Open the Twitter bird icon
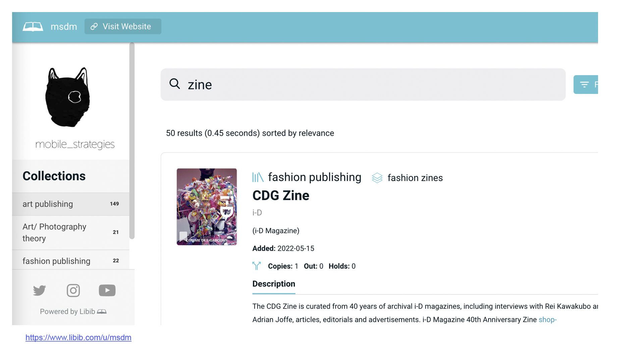 click(40, 290)
